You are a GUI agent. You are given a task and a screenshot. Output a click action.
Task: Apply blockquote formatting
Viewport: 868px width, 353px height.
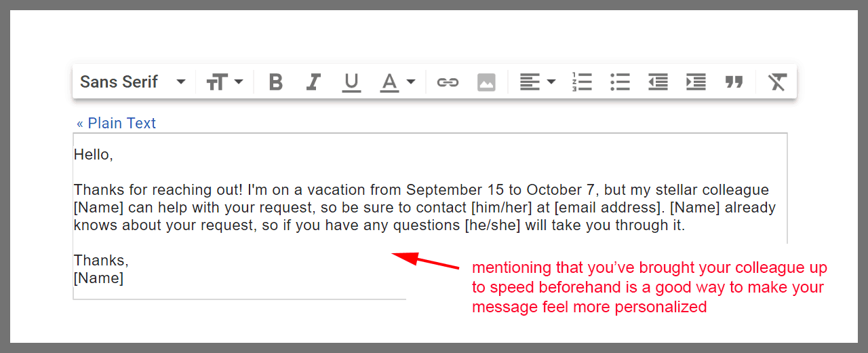734,82
